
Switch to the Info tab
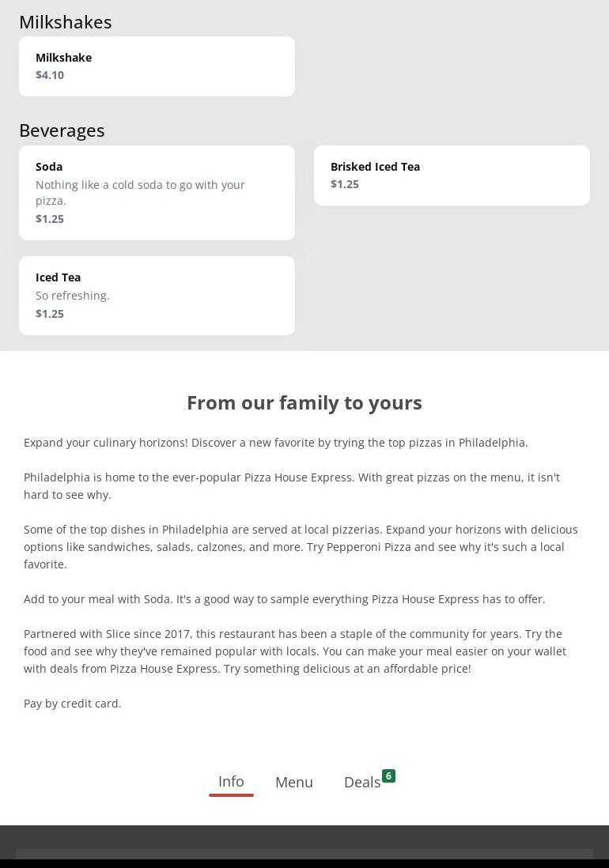coord(231,781)
